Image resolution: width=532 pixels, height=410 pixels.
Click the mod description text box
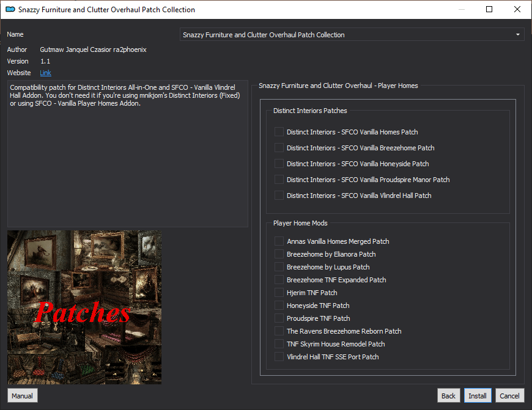[128, 153]
